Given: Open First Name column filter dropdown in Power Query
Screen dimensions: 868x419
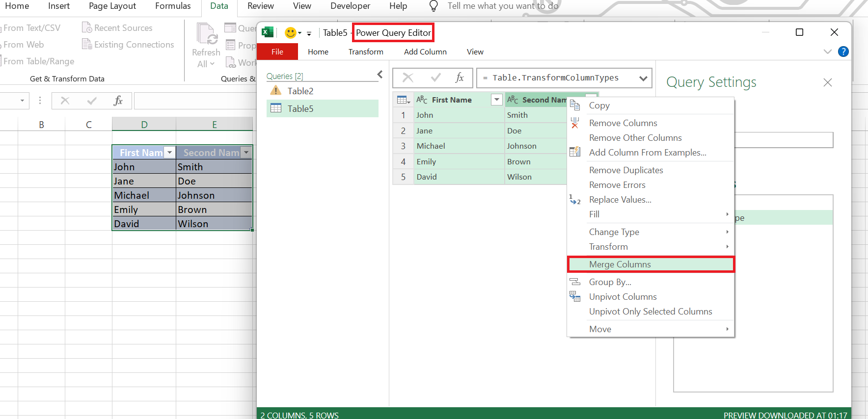Looking at the screenshot, I should [497, 100].
